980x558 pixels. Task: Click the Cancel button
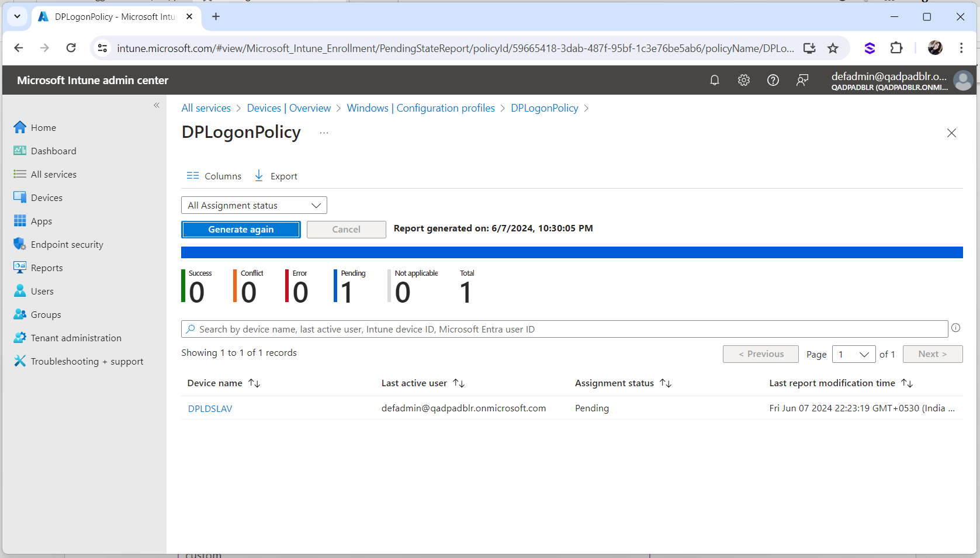tap(347, 230)
